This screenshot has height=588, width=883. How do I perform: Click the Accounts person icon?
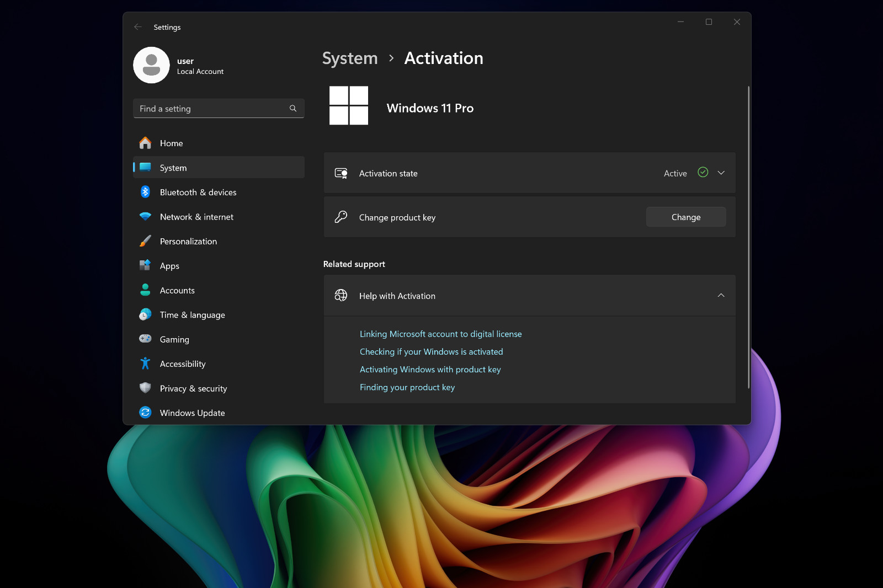tap(145, 290)
